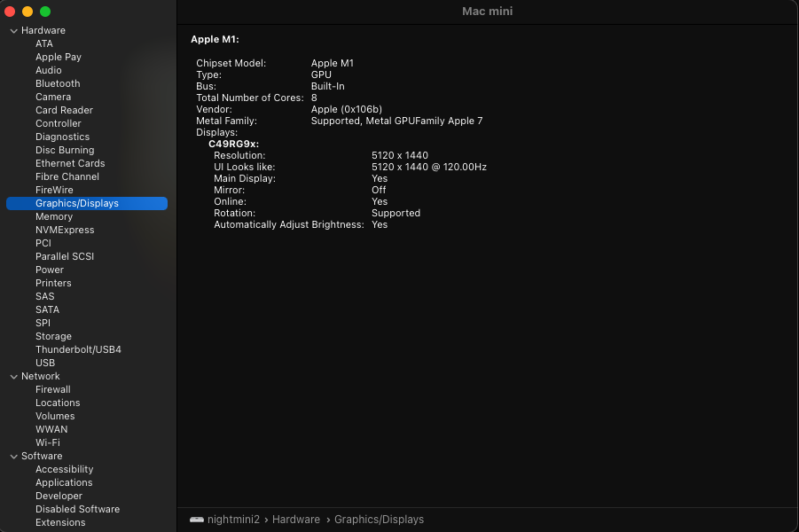
Task: Select Ethernet Cards in the sidebar
Action: (x=70, y=163)
